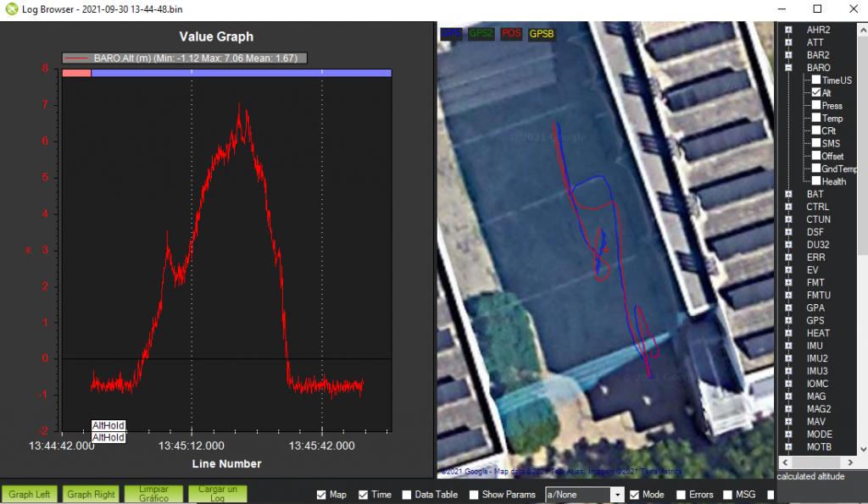
Task: Click the Graph Left button
Action: pos(28,495)
